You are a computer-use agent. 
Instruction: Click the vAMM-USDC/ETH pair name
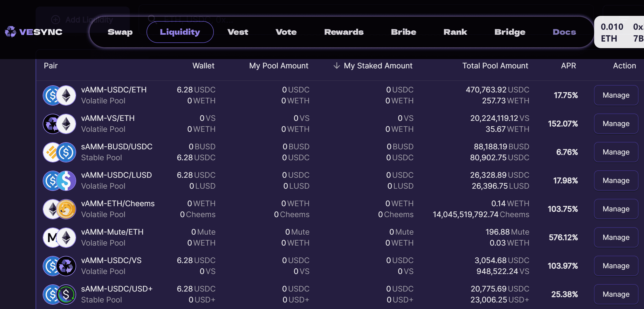pos(114,90)
